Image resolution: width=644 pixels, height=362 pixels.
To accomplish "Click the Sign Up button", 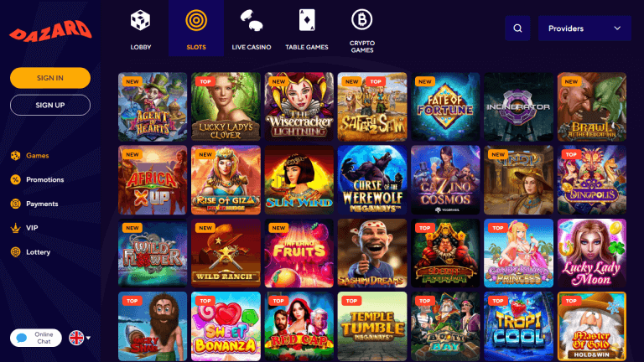I will coord(50,105).
